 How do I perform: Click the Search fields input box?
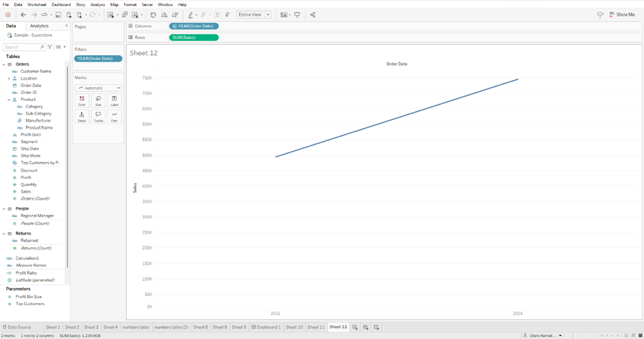24,47
